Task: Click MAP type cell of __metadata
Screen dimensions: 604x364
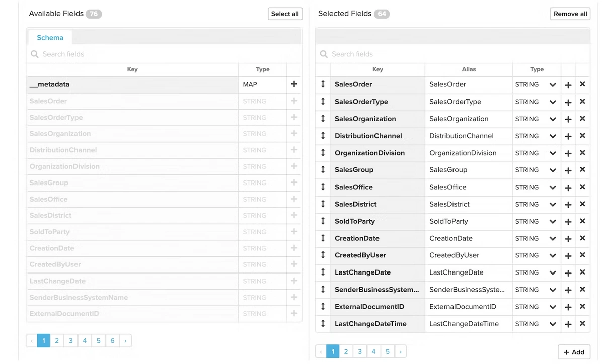Action: coord(262,84)
